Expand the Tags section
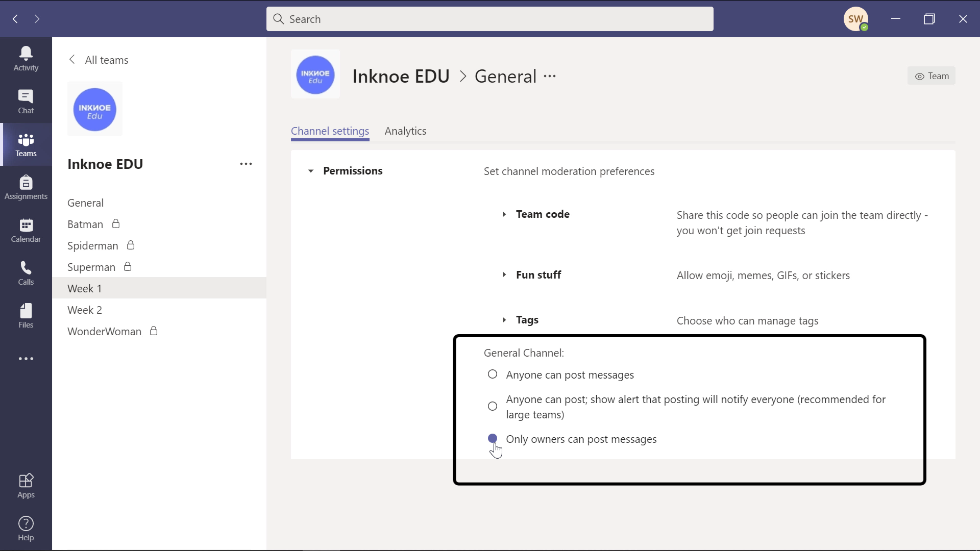Image resolution: width=980 pixels, height=551 pixels. click(504, 319)
